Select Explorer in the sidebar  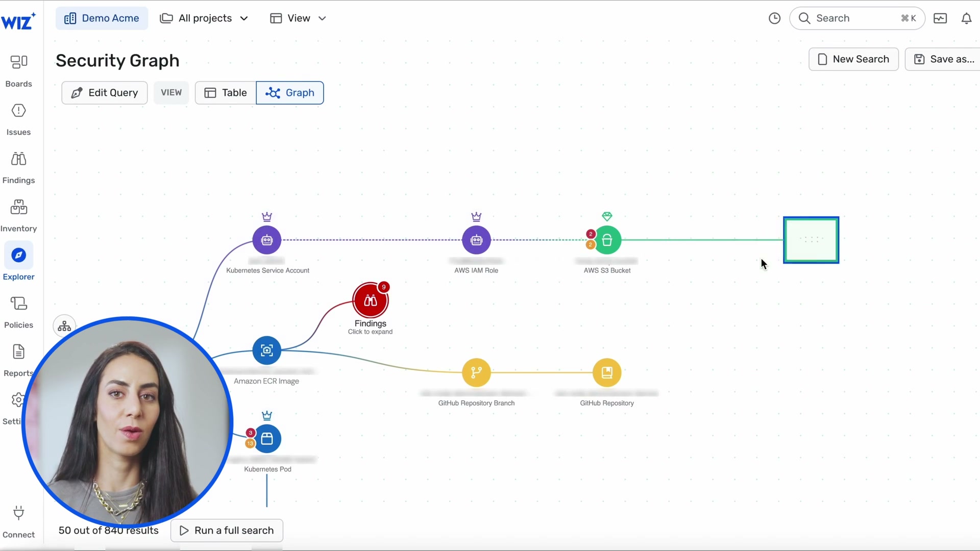tap(19, 263)
